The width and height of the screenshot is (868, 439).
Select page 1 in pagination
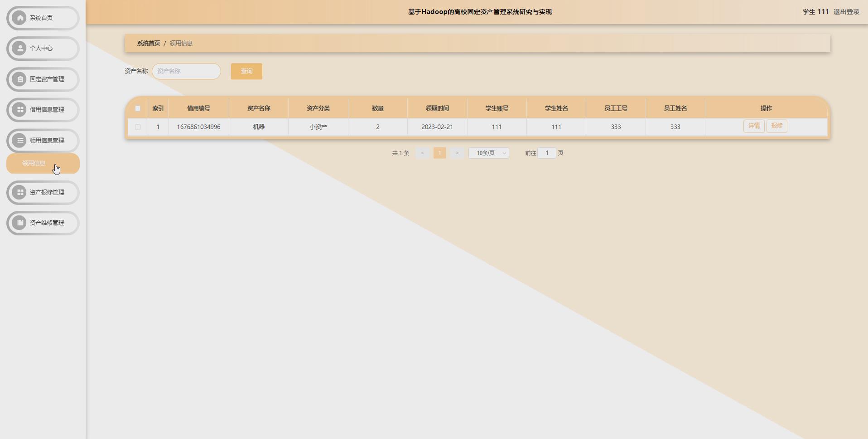click(x=439, y=153)
